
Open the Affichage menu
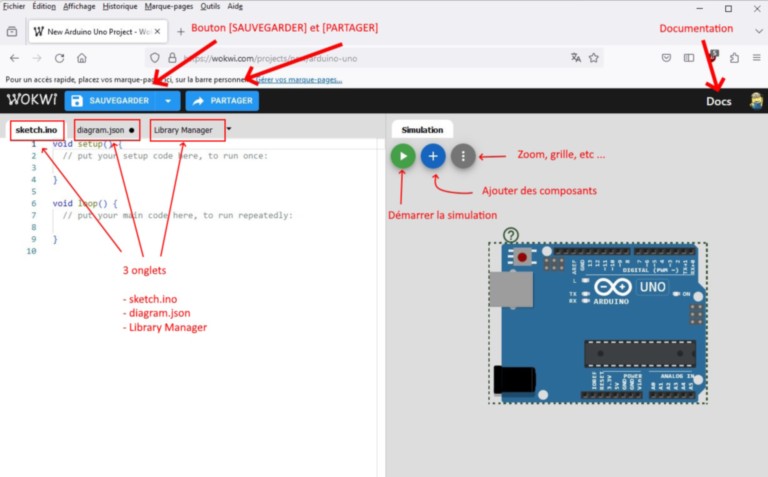pyautogui.click(x=79, y=6)
